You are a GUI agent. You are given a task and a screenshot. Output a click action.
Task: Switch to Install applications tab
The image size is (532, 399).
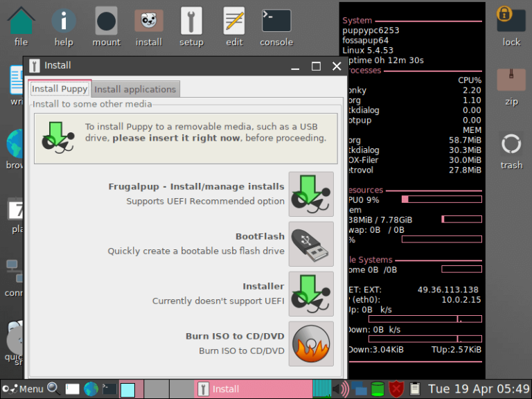pyautogui.click(x=135, y=89)
